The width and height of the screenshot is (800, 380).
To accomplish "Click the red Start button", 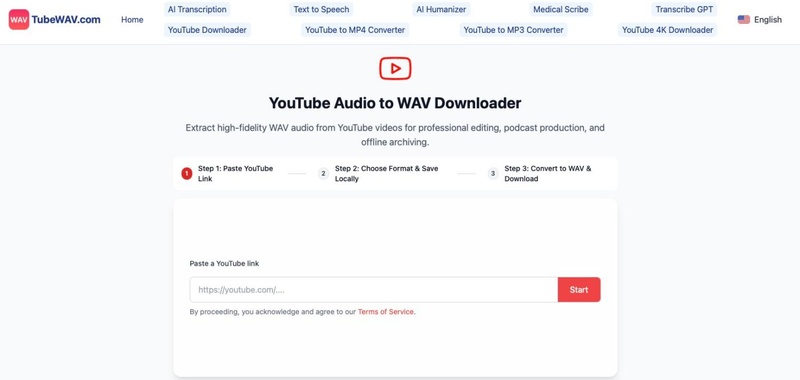I will (x=579, y=290).
